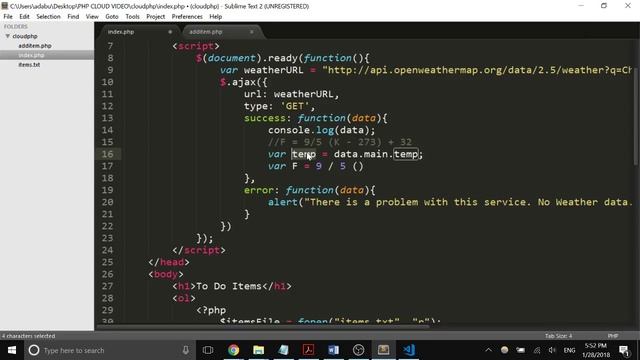Show hidden system tray icons
Viewport: 640px width, 360px height.
pyautogui.click(x=488, y=350)
